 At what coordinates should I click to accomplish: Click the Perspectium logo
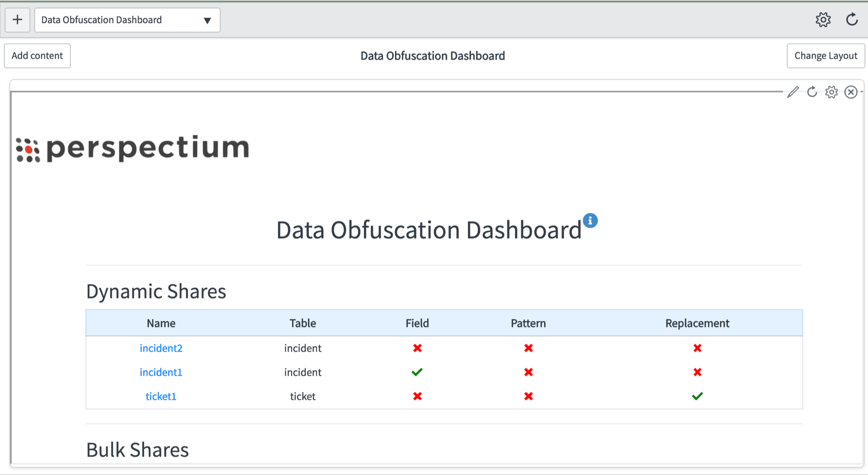point(132,148)
